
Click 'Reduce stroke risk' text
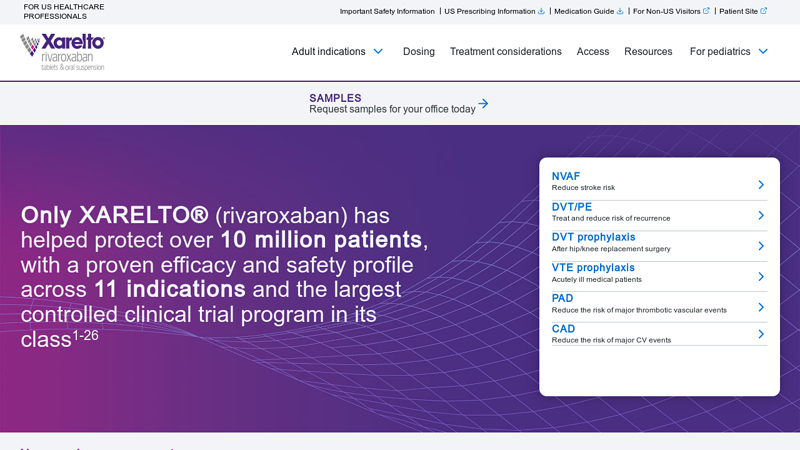tap(583, 188)
